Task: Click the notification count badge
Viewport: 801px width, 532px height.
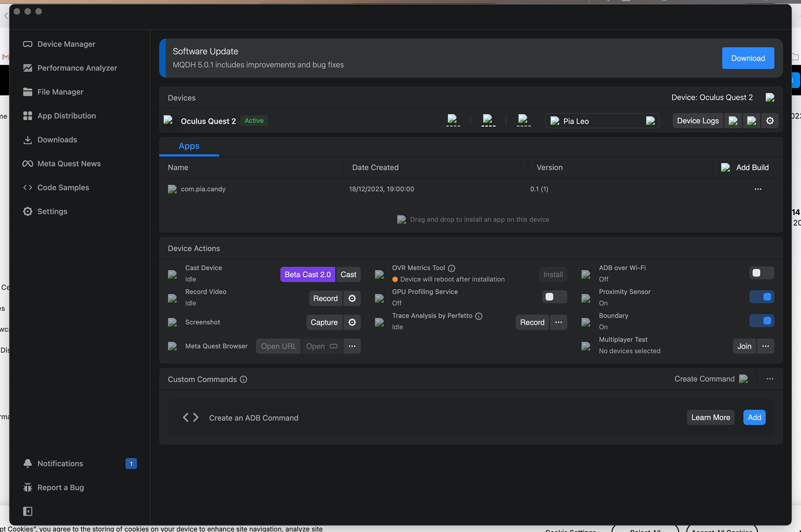Action: [131, 464]
